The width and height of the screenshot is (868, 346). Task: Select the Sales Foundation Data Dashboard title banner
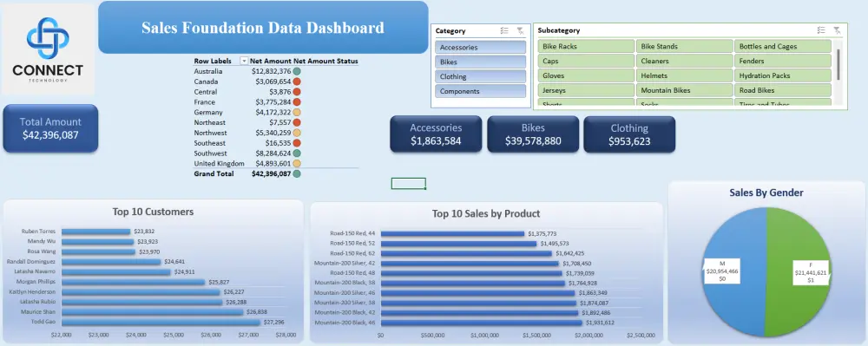pyautogui.click(x=264, y=28)
